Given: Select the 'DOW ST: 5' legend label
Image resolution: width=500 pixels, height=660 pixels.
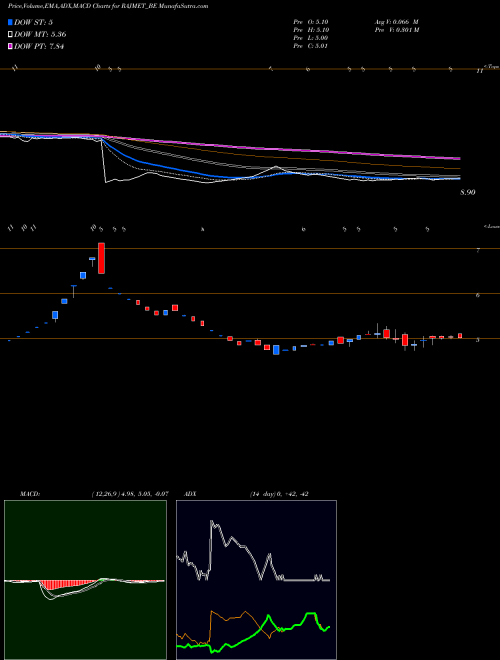Looking at the screenshot, I should (x=33, y=22).
